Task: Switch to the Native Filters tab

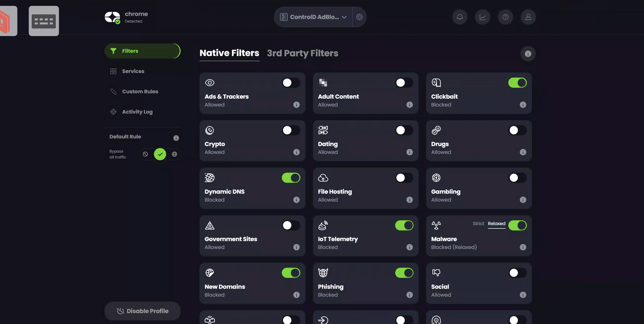Action: [x=229, y=53]
